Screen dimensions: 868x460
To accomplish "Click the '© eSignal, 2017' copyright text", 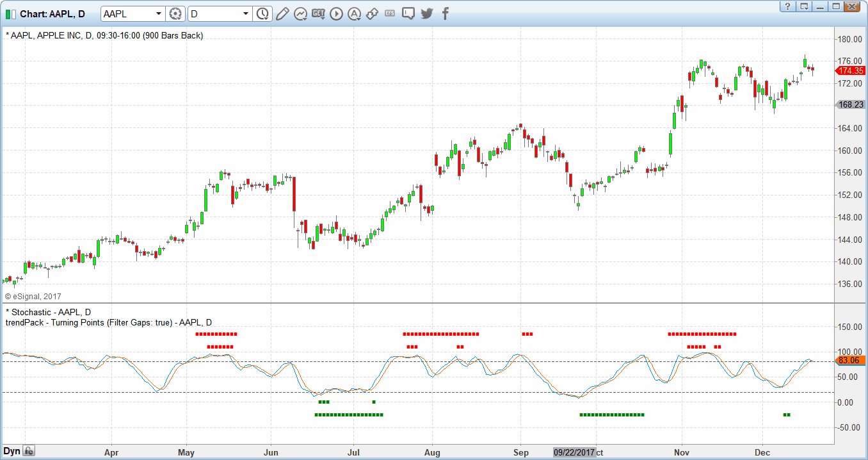I will [x=33, y=297].
